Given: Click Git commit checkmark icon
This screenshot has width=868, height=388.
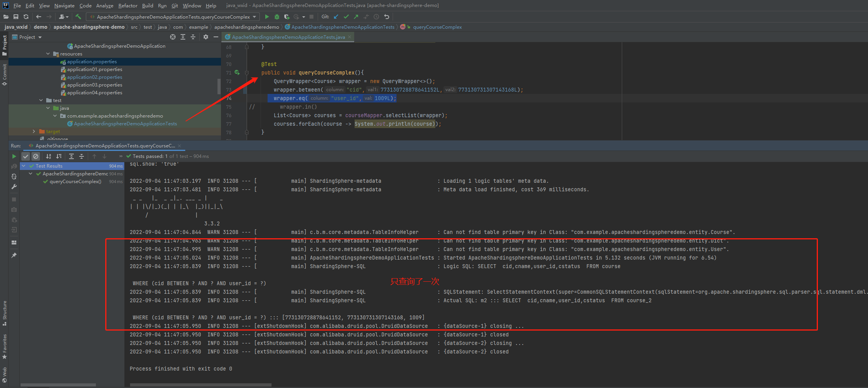Looking at the screenshot, I should coord(346,17).
